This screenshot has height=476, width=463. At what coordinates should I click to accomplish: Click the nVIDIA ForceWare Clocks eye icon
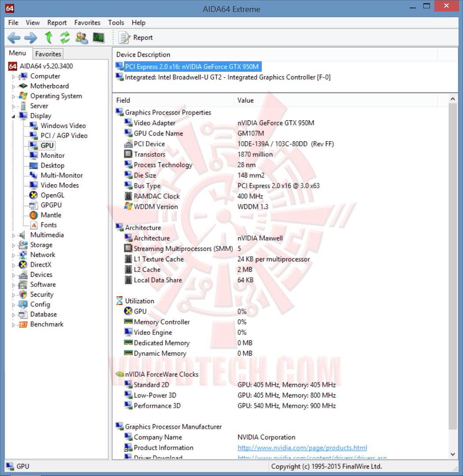point(119,374)
